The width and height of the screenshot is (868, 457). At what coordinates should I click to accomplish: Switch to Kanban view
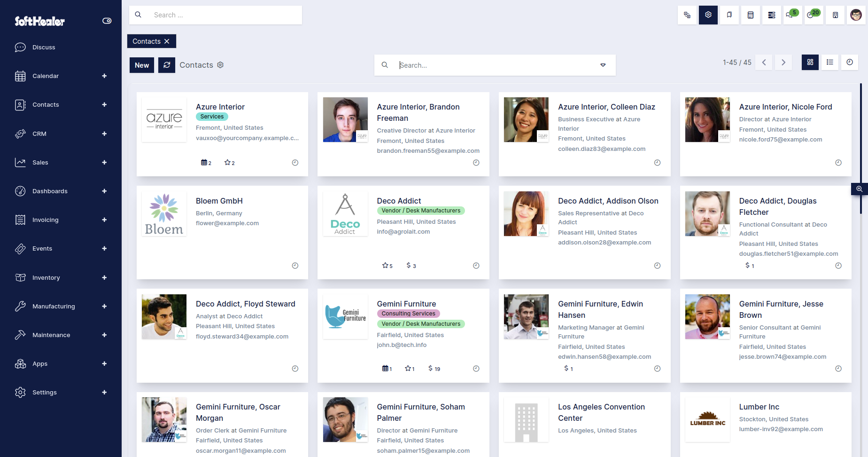810,62
